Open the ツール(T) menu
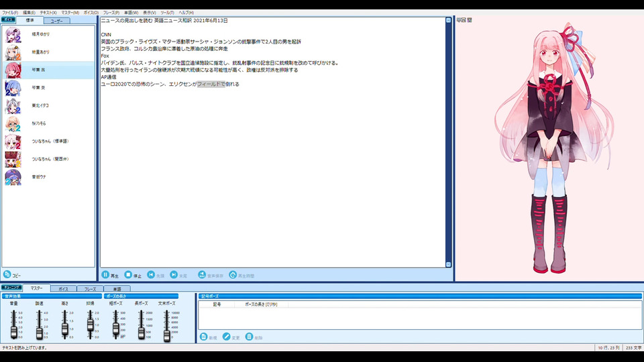This screenshot has height=362, width=644. [167, 13]
